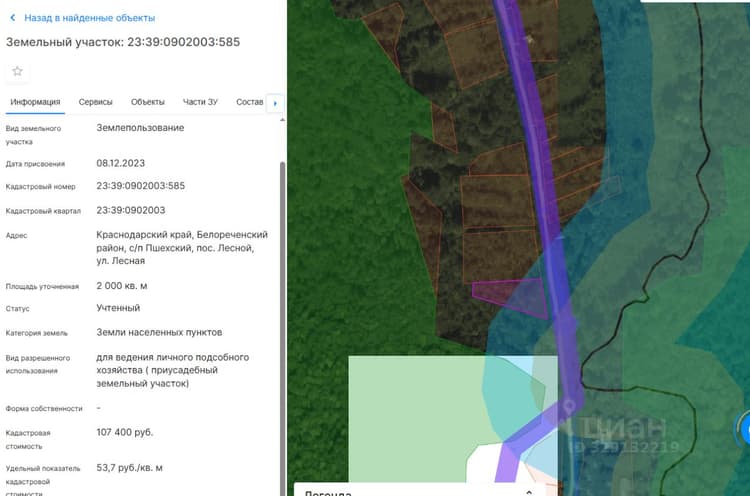The height and width of the screenshot is (496, 750).
Task: Click the parcel title heading 'Земельный участок'
Action: click(64, 42)
